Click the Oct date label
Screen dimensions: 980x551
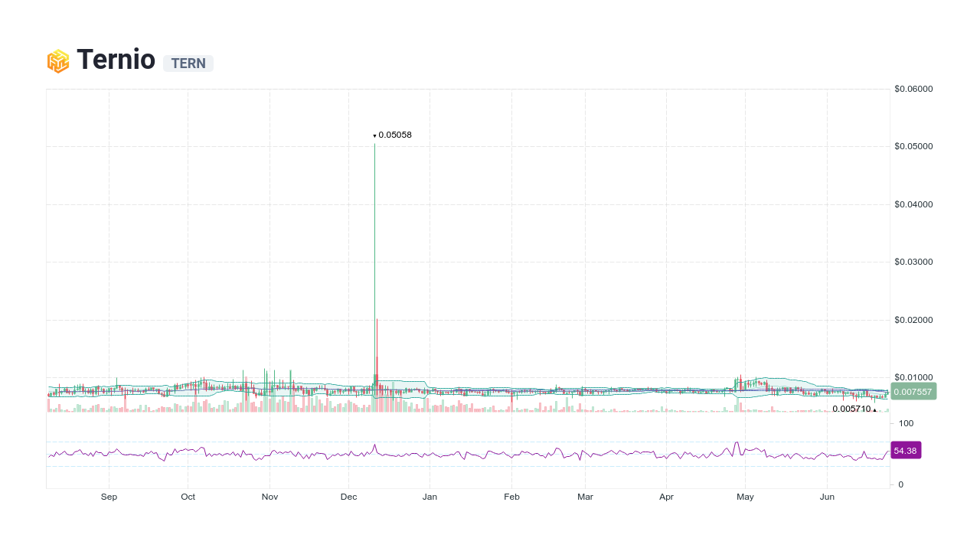coord(188,497)
